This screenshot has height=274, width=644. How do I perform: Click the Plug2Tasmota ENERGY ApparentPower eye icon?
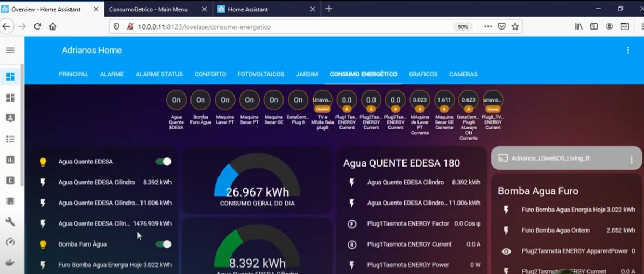(x=506, y=251)
